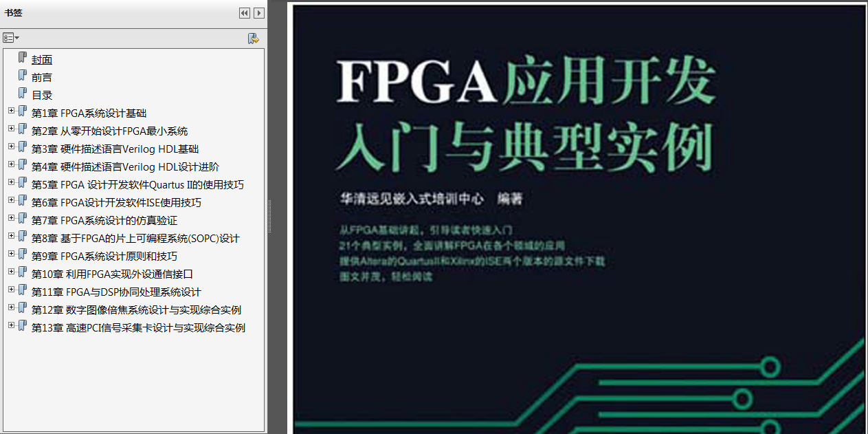Viewport: 868px width, 434px height.
Task: Expand the 第12章 数字图像倍焦 chapter
Action: tap(11, 307)
